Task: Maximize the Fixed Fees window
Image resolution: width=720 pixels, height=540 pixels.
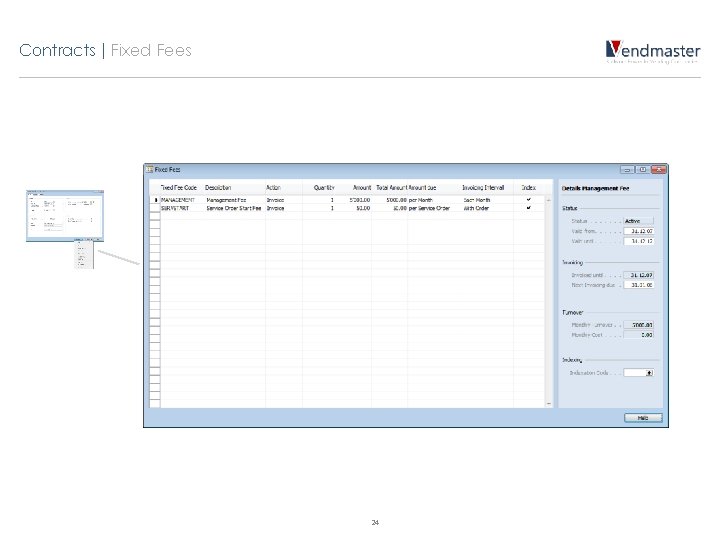Action: tap(642, 169)
